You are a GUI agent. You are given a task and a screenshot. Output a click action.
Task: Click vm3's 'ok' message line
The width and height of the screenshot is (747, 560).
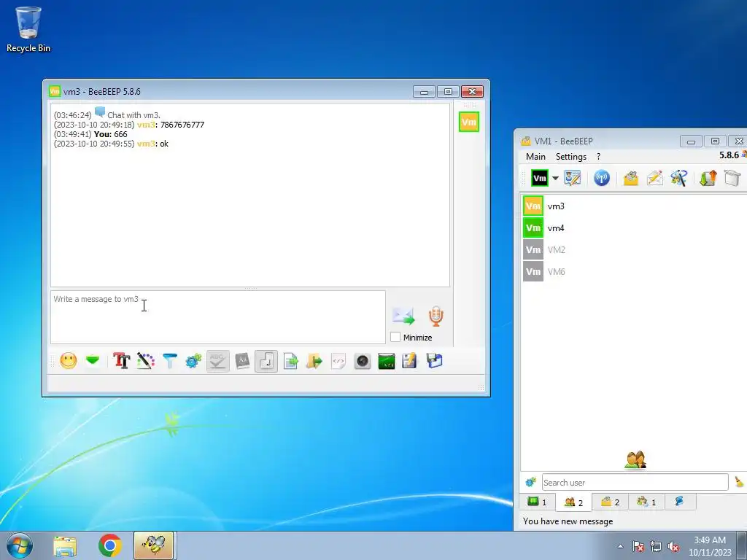[111, 144]
